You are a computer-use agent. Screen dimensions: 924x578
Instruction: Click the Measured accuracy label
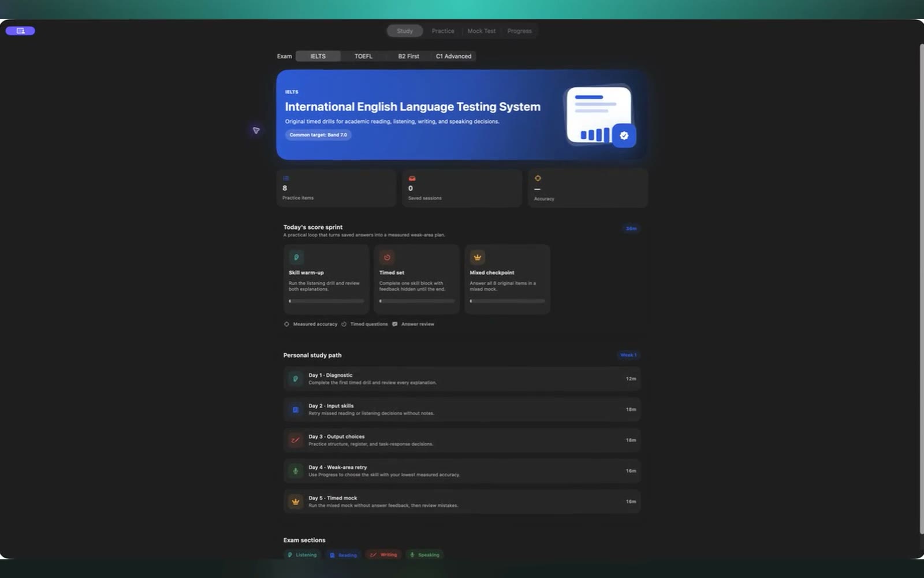click(315, 324)
